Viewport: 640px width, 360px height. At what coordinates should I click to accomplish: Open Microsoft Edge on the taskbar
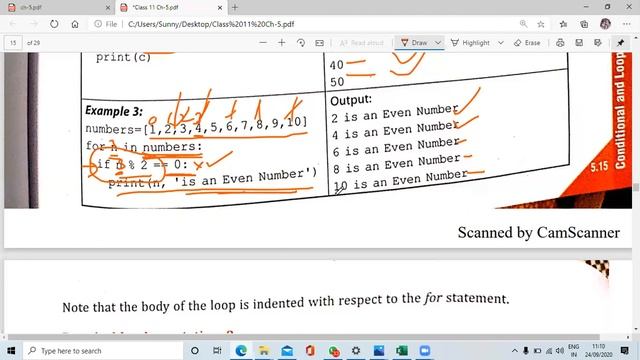tap(241, 351)
